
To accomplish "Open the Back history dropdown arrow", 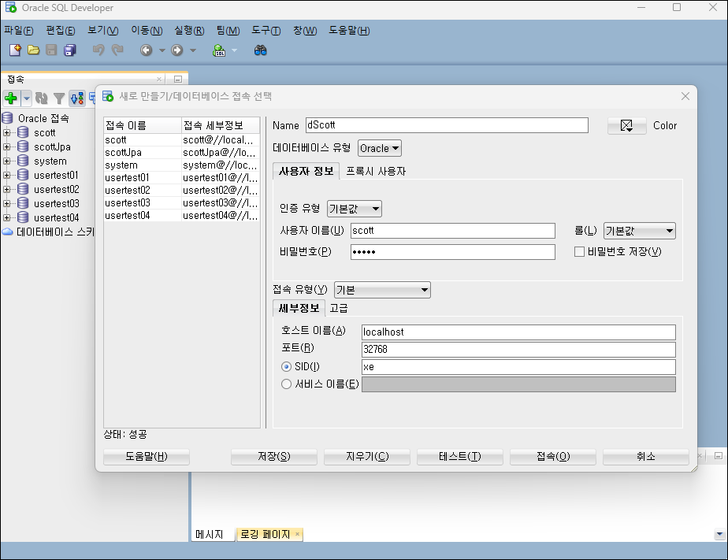I will click(x=162, y=50).
